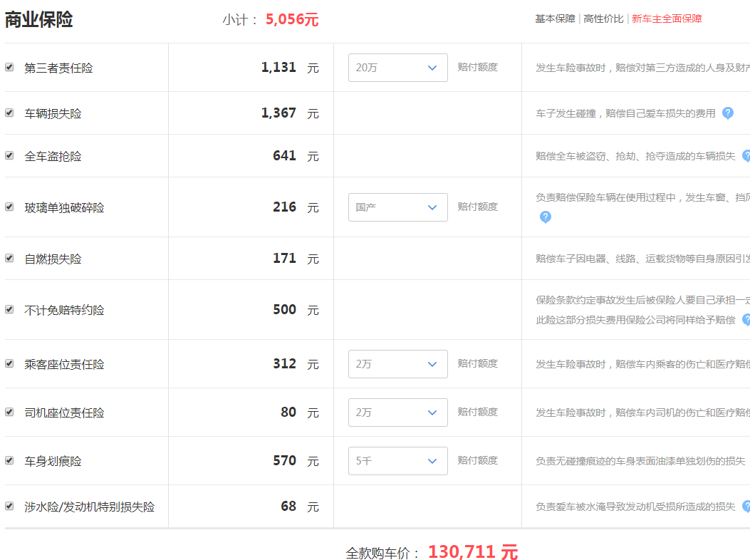The height and width of the screenshot is (560, 750).
Task: Click the 自燃损失险 label
Action: point(53,259)
